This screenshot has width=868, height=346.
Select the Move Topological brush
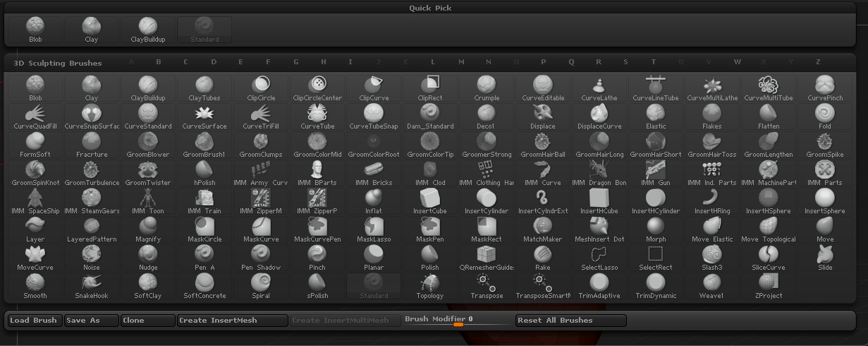(769, 230)
